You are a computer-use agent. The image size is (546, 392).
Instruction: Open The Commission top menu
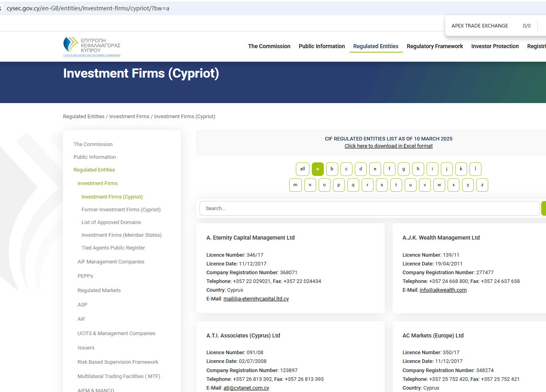[269, 47]
